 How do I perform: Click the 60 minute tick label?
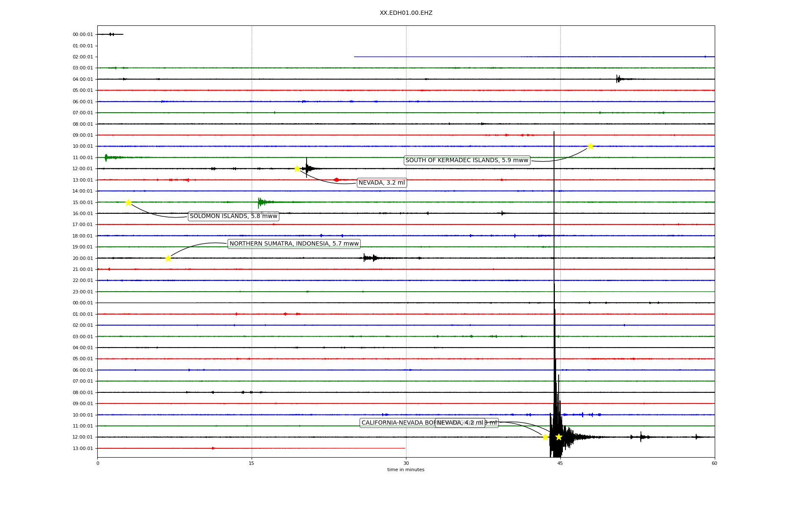pos(714,463)
